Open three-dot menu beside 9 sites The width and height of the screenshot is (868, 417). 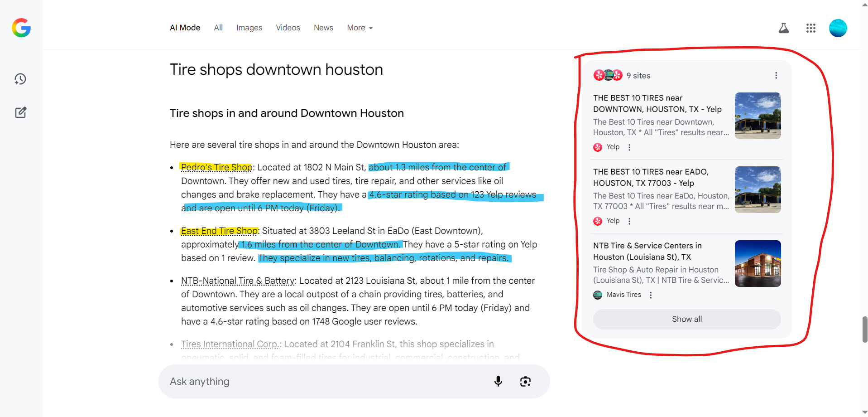[776, 75]
